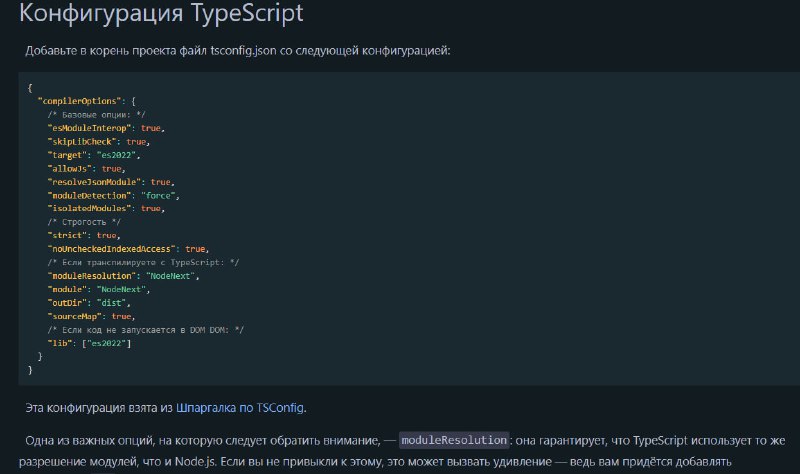Click the "strict": true line
The height and width of the screenshot is (474, 800).
[x=84, y=235]
